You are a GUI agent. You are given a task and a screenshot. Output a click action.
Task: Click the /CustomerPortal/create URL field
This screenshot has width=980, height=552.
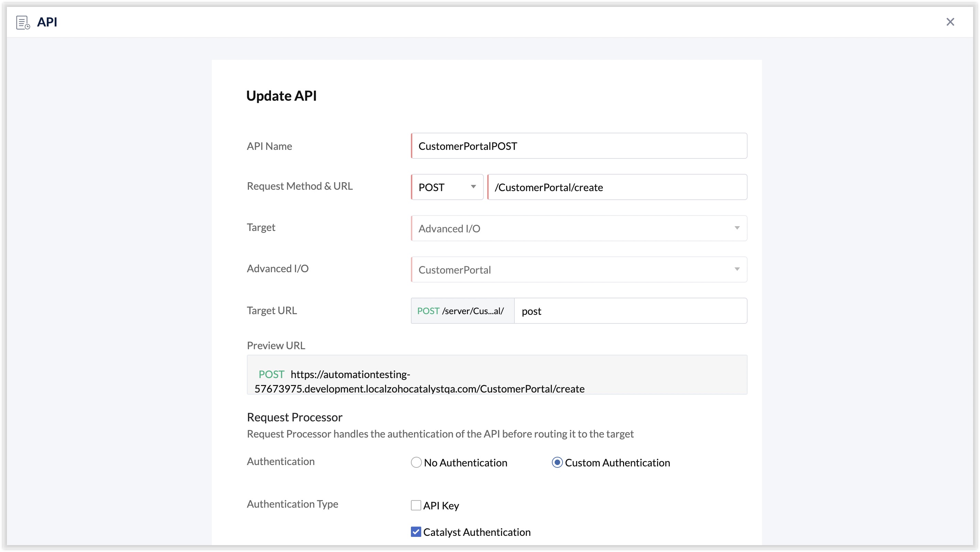pyautogui.click(x=617, y=187)
